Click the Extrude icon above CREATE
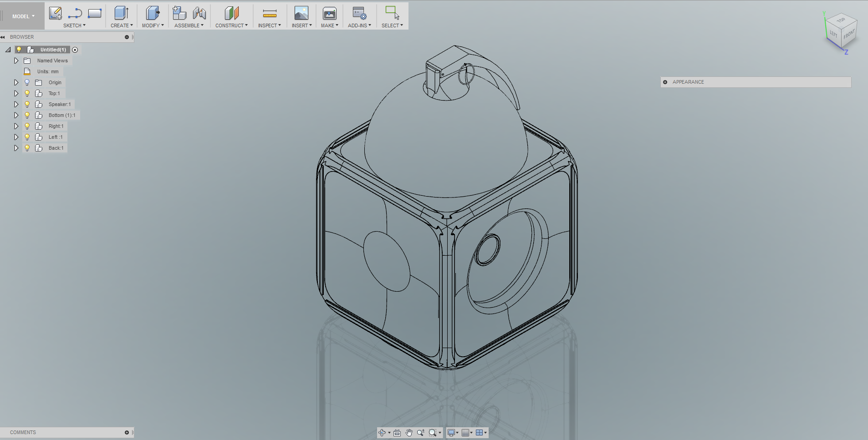 [x=122, y=13]
